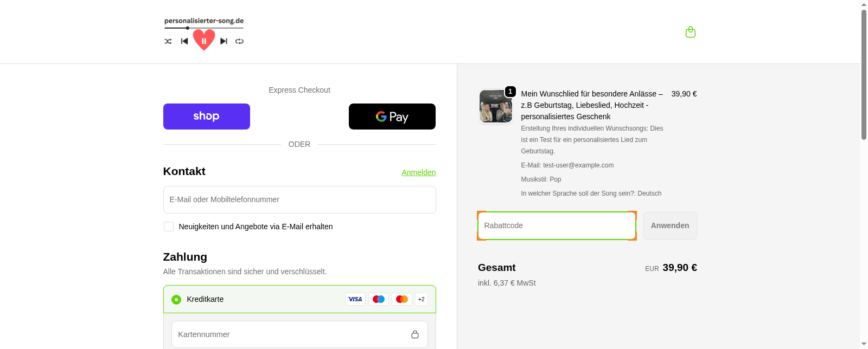Click the item quantity badge on product image
Image resolution: width=868 pixels, height=349 pixels.
pos(510,92)
